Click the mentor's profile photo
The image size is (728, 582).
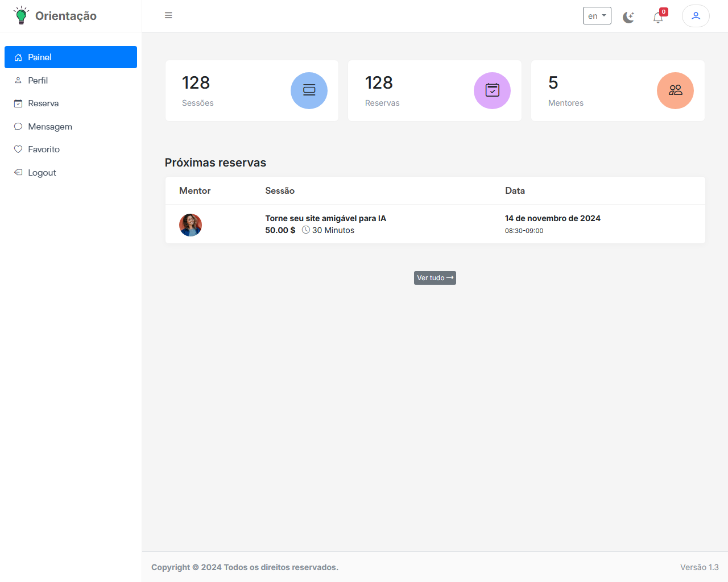coord(191,225)
